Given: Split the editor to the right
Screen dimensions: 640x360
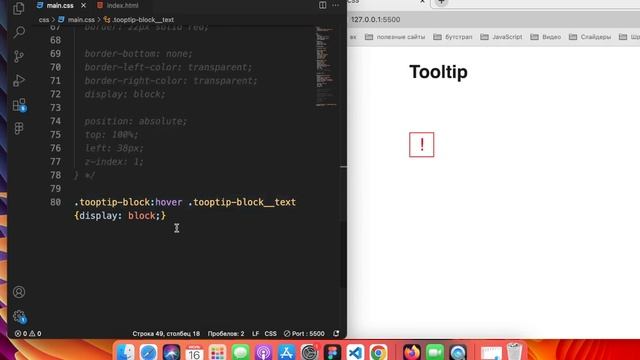Looking at the screenshot, I should (x=322, y=5).
